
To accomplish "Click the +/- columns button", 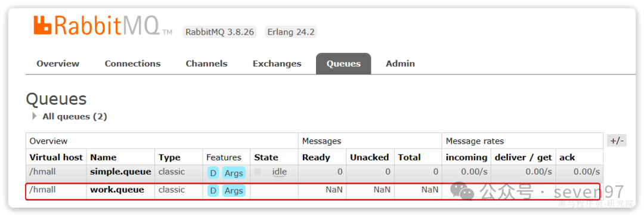I will 617,141.
